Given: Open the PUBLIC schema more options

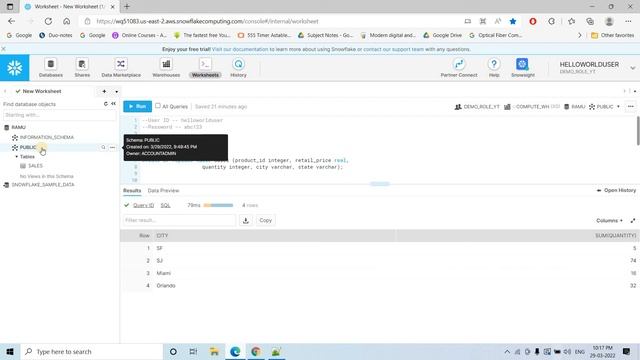Looking at the screenshot, I should tap(113, 147).
